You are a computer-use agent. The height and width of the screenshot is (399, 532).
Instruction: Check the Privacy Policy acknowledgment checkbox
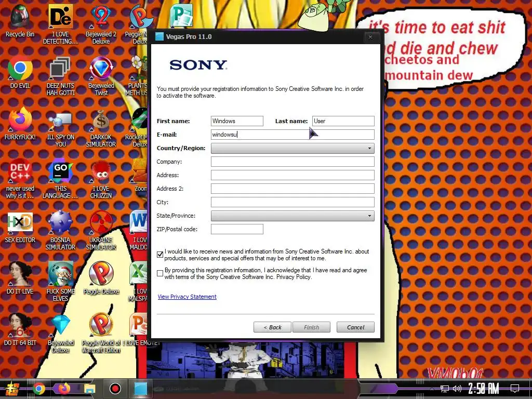tap(160, 273)
